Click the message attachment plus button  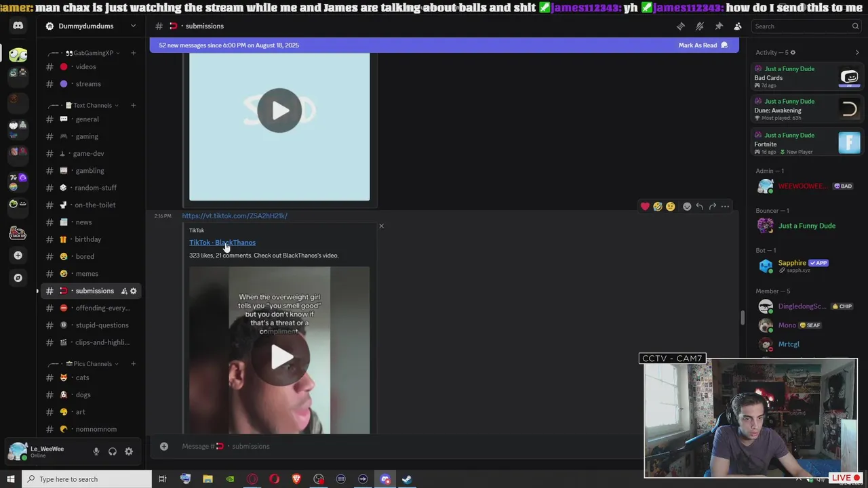(x=163, y=446)
